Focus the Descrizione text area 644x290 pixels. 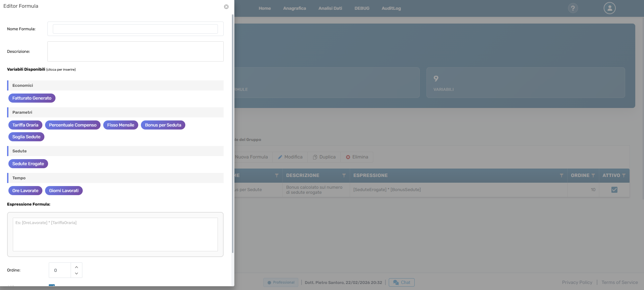(x=136, y=51)
